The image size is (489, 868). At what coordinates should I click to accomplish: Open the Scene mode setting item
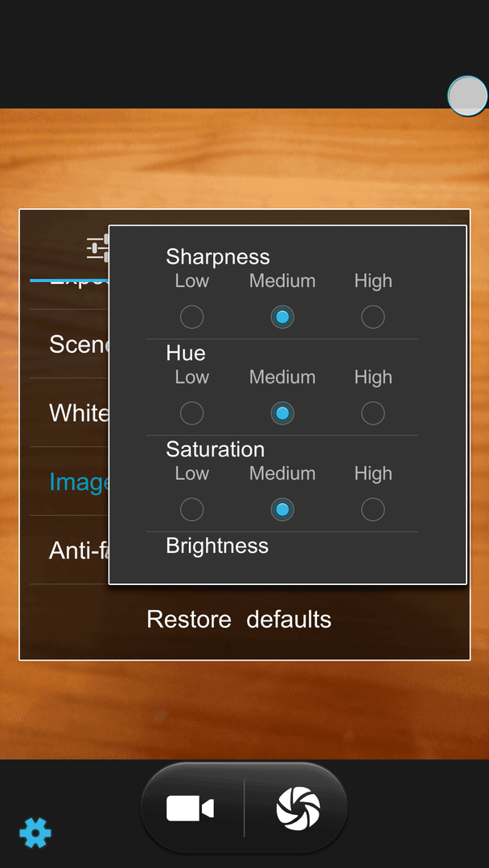click(69, 344)
